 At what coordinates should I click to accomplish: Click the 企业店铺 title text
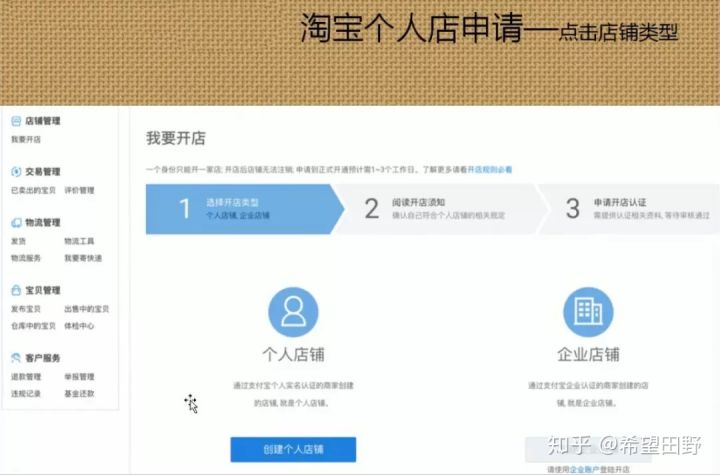coord(588,354)
